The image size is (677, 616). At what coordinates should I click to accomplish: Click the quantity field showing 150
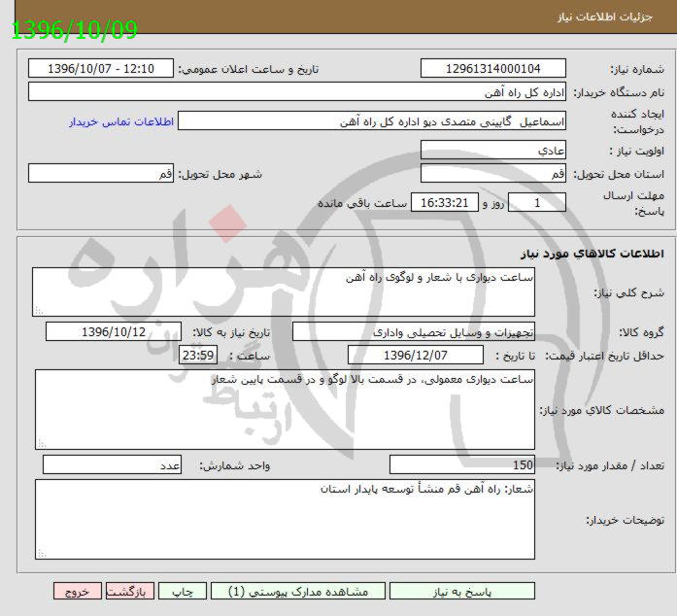click(462, 464)
